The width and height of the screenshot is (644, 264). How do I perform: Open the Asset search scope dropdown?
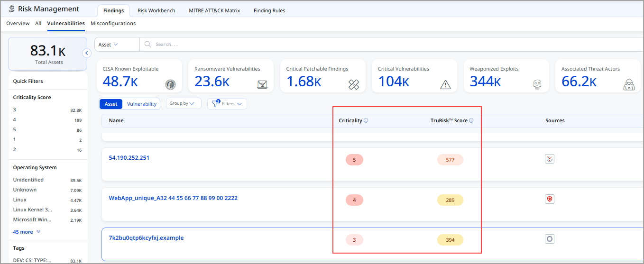pos(108,45)
